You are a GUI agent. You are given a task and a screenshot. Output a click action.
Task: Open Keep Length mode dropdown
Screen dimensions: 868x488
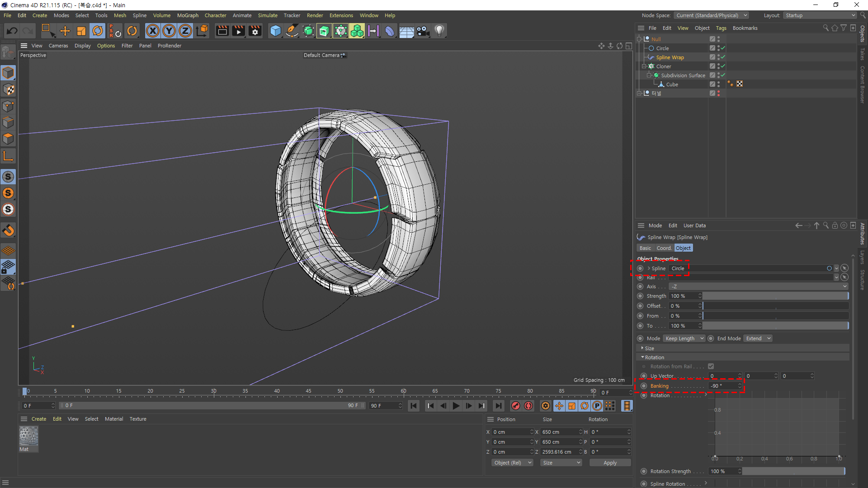(x=684, y=338)
